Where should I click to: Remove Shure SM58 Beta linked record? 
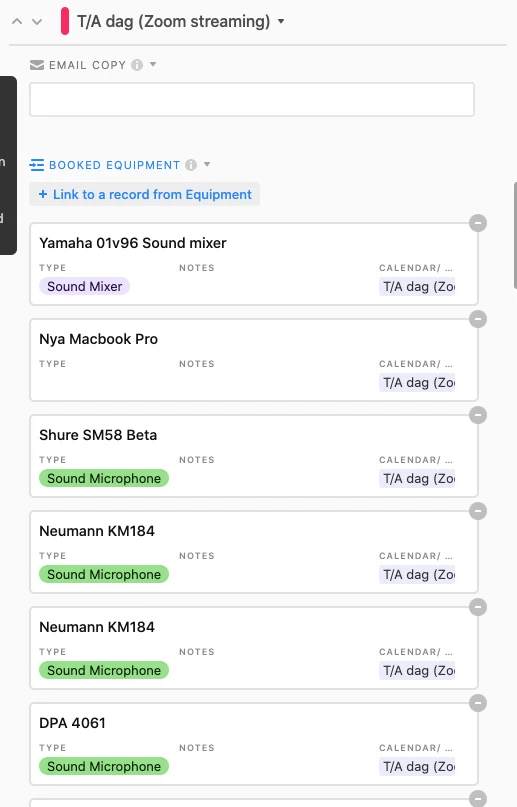(478, 415)
